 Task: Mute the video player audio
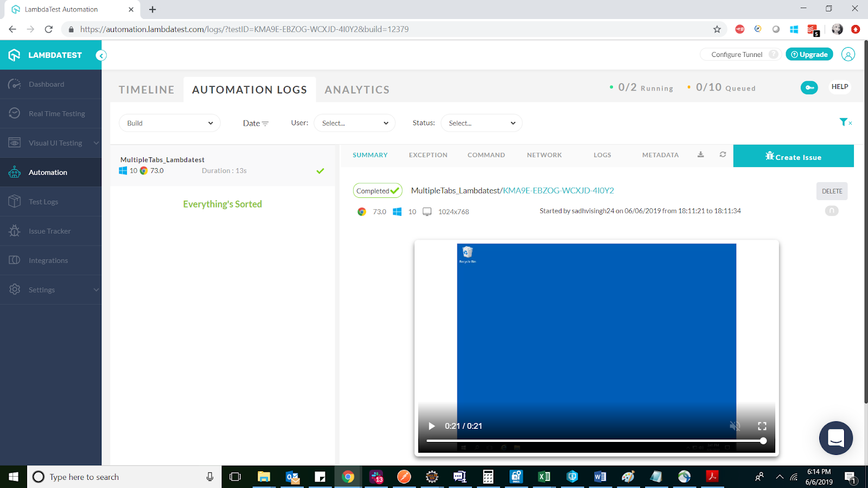735,426
